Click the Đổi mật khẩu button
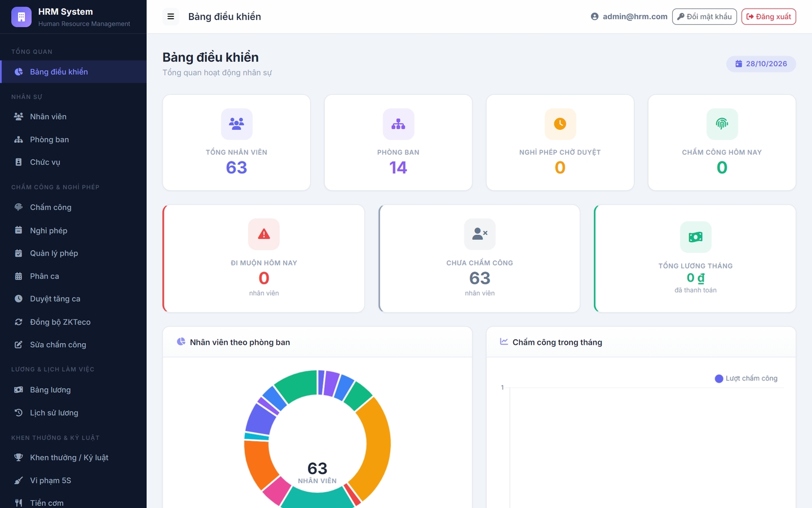Viewport: 812px width, 508px height. [704, 16]
